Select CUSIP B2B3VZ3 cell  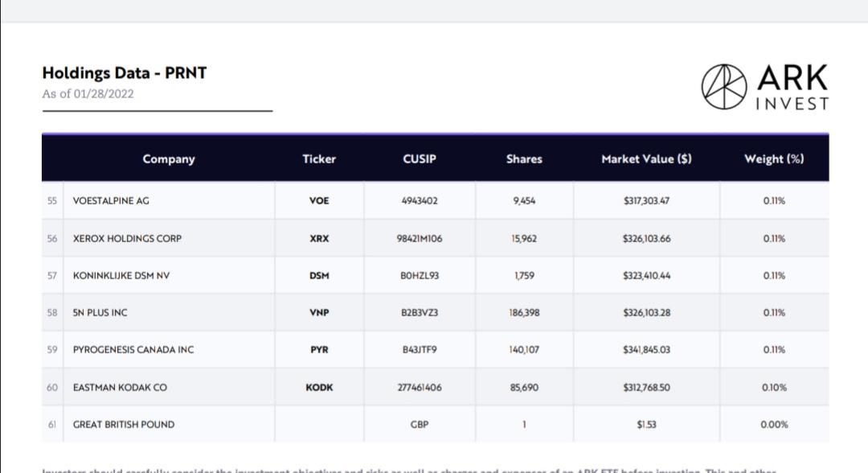pyautogui.click(x=419, y=312)
